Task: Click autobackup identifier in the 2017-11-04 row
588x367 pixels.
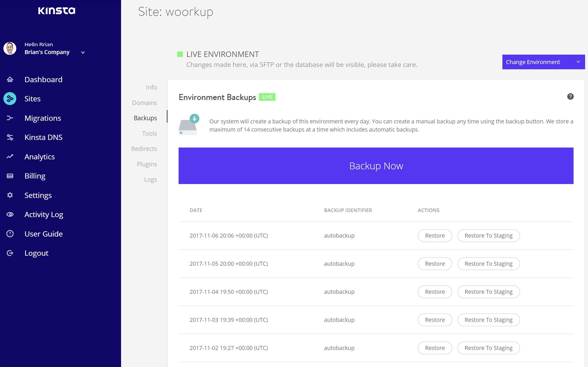Action: point(339,292)
